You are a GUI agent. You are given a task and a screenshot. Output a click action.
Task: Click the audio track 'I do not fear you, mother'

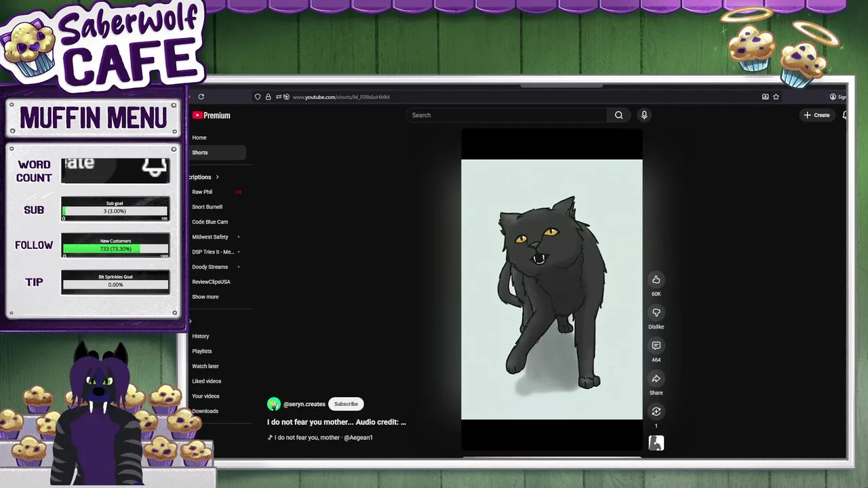coord(321,437)
